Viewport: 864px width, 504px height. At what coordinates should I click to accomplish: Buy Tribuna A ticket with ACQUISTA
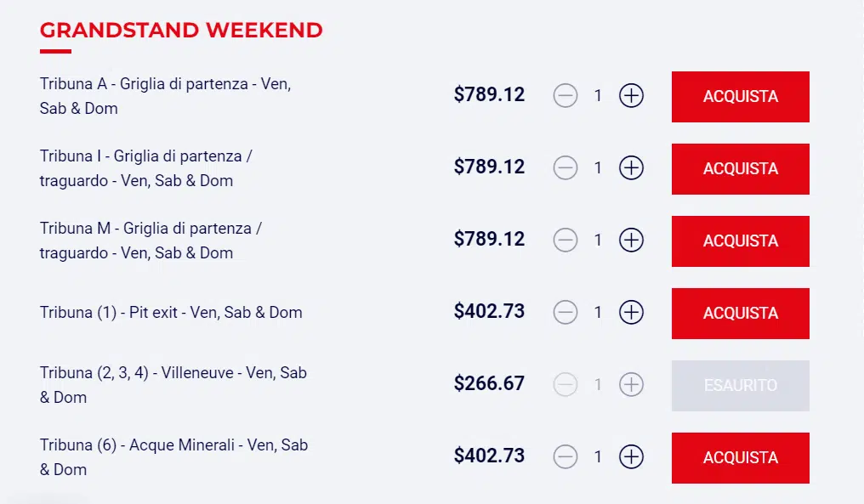click(x=740, y=96)
